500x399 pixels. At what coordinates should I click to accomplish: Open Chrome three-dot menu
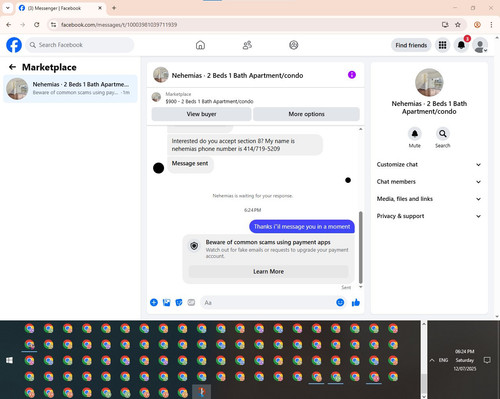[x=491, y=25]
